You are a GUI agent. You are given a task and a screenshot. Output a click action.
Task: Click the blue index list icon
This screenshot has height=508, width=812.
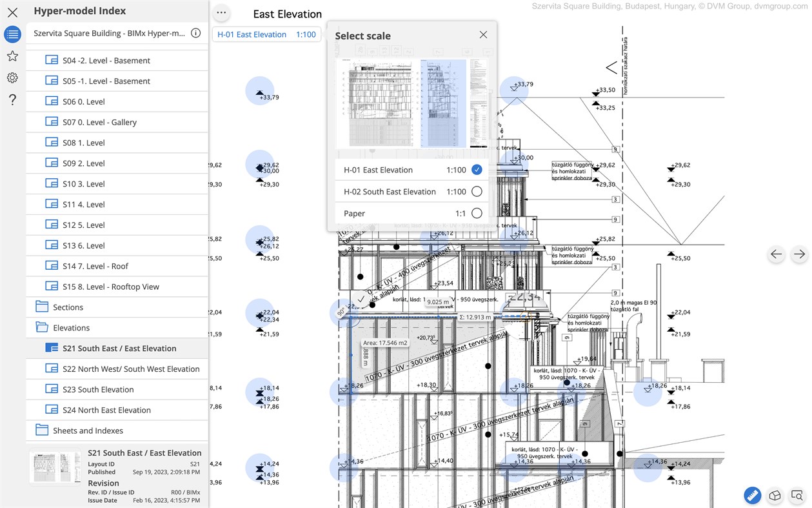[12, 34]
